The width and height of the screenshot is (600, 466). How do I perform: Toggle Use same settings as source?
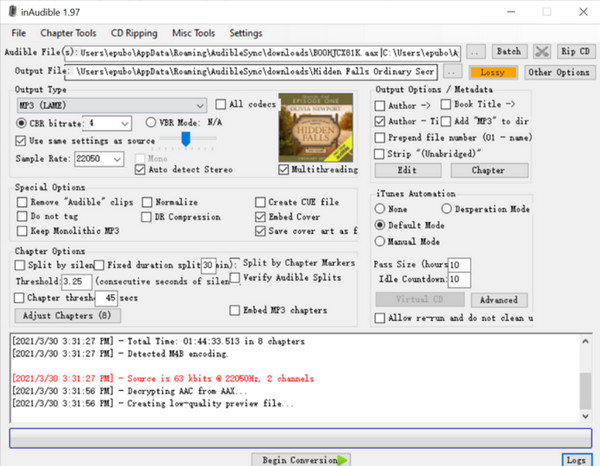tap(20, 140)
